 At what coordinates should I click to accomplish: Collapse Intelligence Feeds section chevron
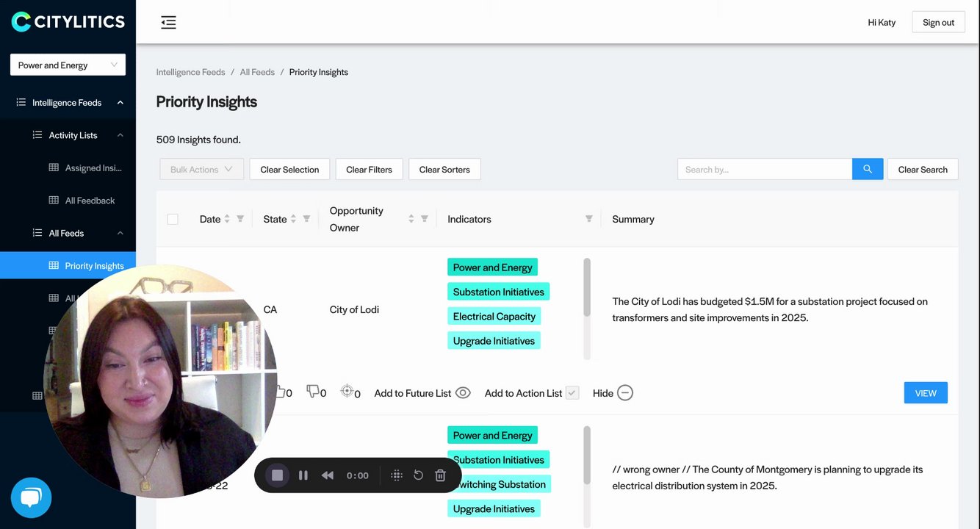tap(120, 103)
